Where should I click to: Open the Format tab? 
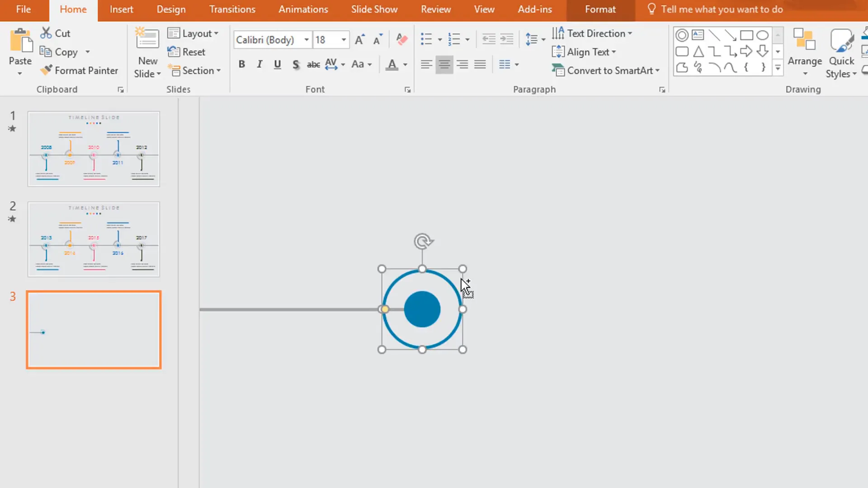click(x=600, y=9)
